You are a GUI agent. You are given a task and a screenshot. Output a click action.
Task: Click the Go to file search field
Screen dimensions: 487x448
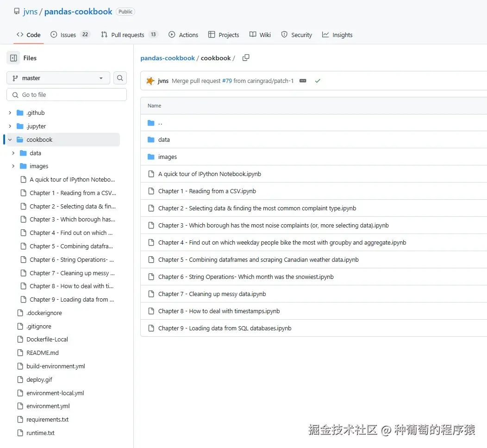pos(67,95)
